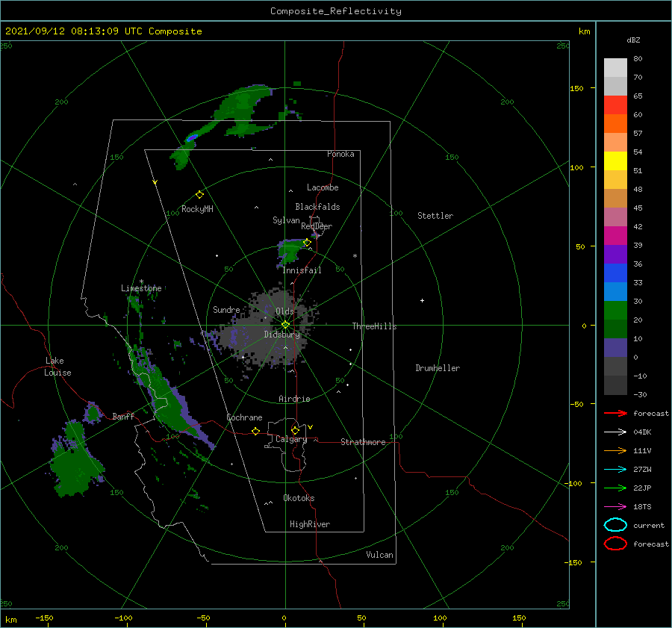Click the cyan 27ZW arrow legend icon
Viewport: 672px width, 628px height.
[615, 470]
